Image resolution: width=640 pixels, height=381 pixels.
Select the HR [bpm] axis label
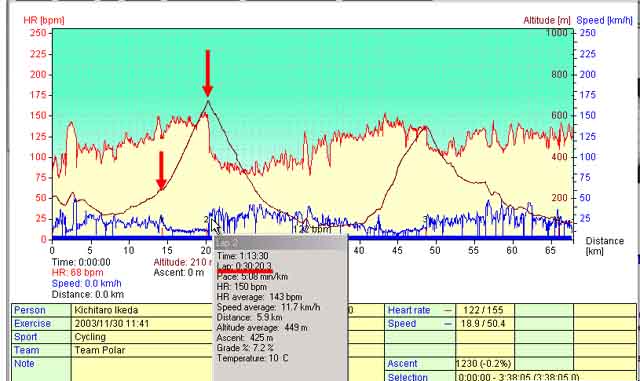tap(44, 20)
